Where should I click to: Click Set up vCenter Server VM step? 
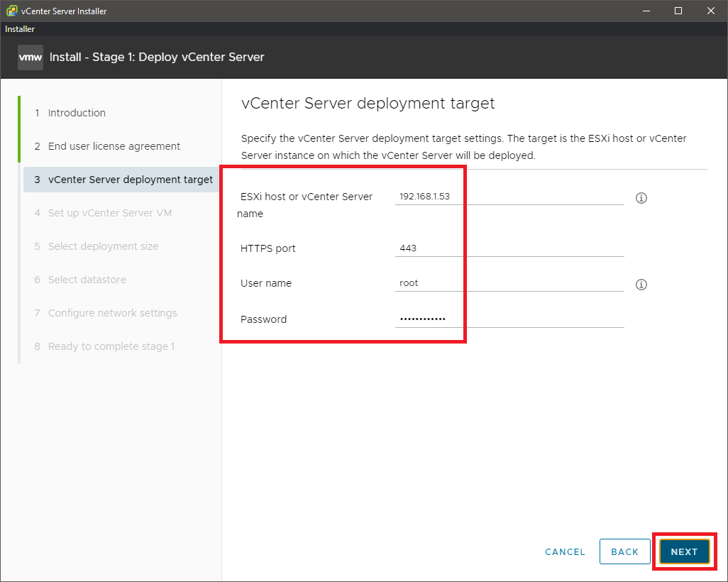(109, 213)
